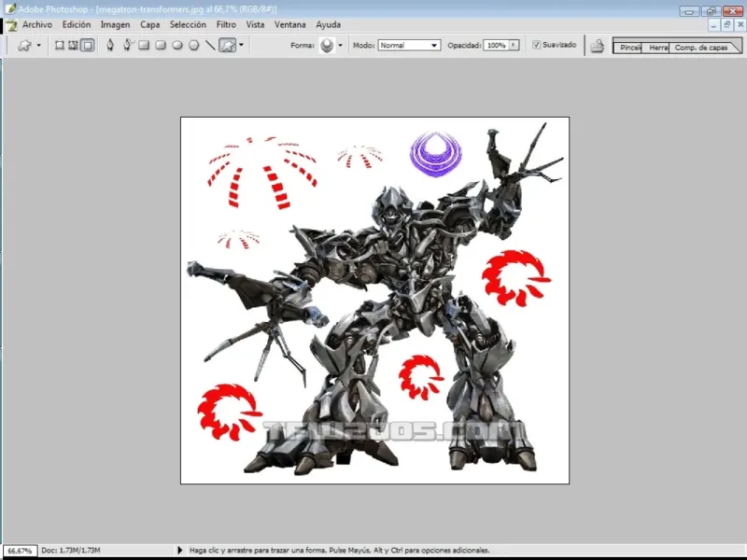
Task: Open the Filtro menu
Action: 226,24
